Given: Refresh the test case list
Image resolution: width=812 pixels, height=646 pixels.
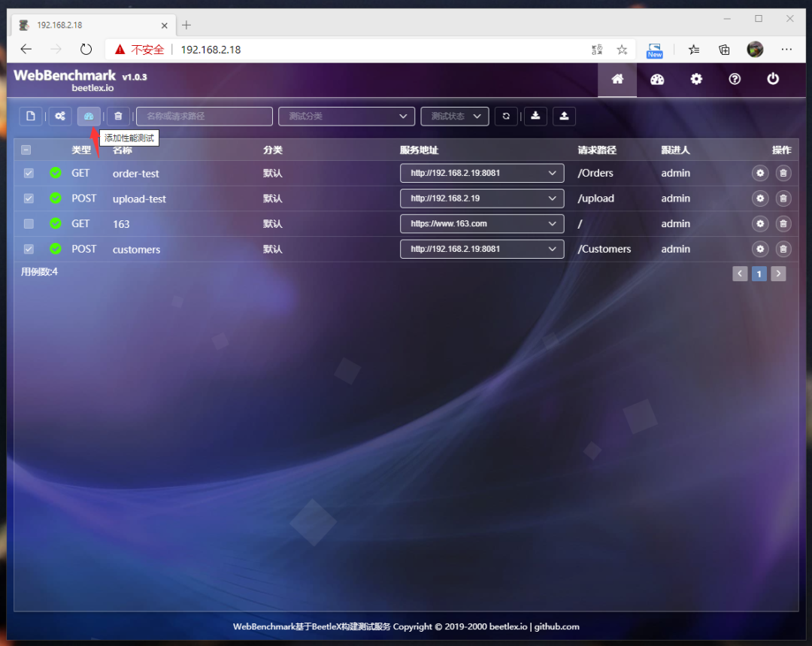Looking at the screenshot, I should 506,116.
